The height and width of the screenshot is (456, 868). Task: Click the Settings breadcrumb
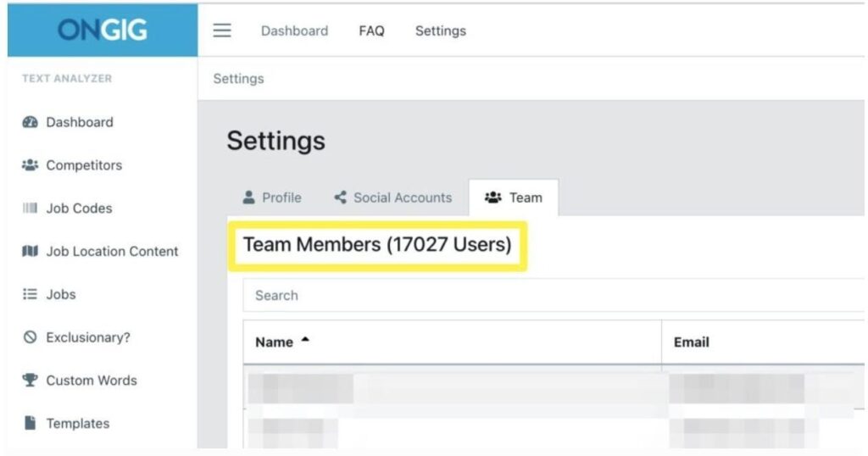[238, 79]
